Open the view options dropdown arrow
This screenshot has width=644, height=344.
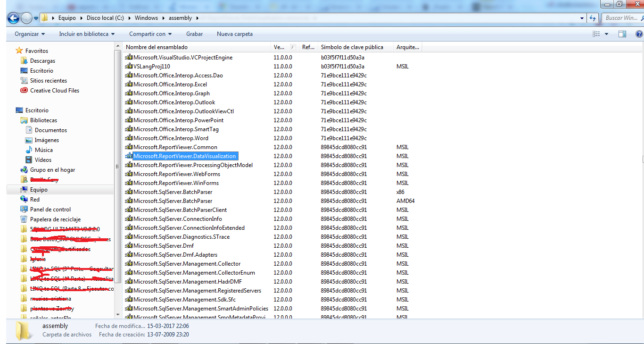pos(606,34)
